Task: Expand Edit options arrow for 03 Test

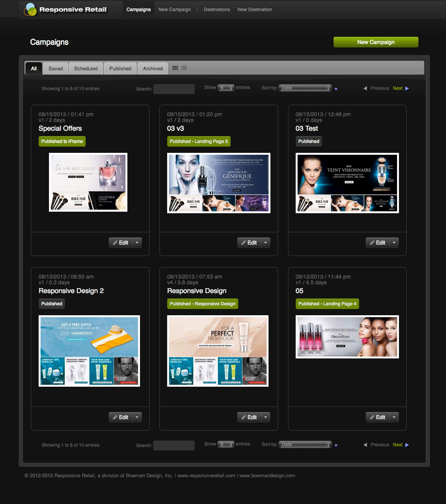Action: point(394,243)
